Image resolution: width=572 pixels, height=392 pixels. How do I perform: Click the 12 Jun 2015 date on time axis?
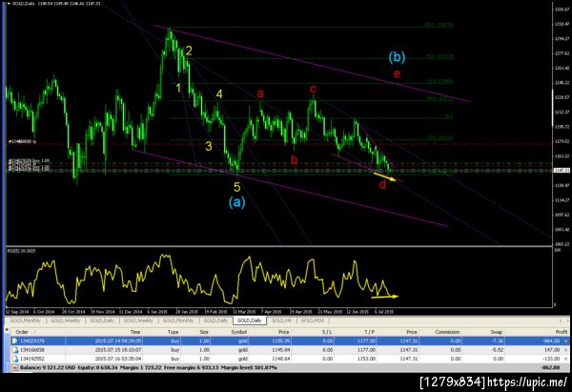click(x=357, y=312)
